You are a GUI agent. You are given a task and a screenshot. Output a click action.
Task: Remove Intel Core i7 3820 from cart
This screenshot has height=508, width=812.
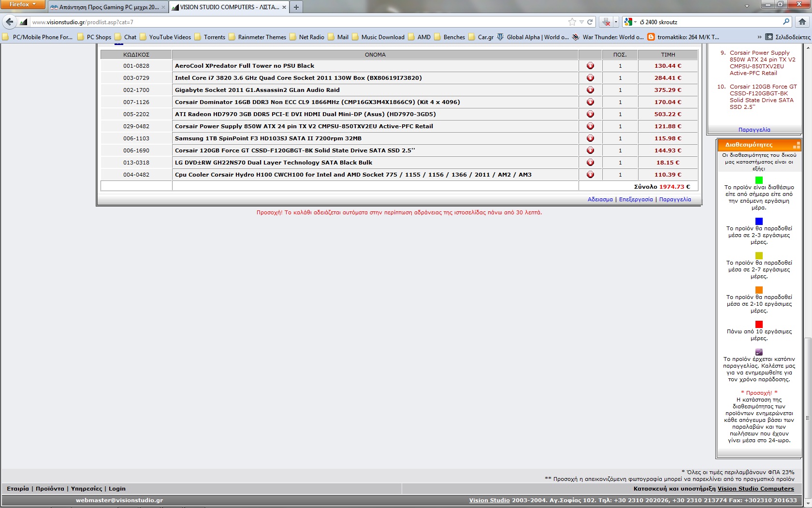(590, 78)
